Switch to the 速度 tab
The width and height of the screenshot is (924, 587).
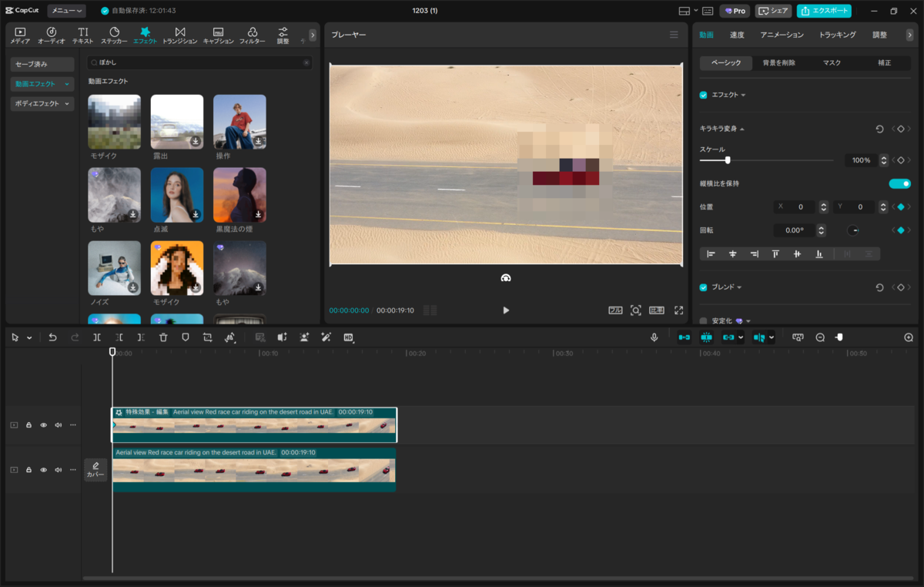[737, 35]
